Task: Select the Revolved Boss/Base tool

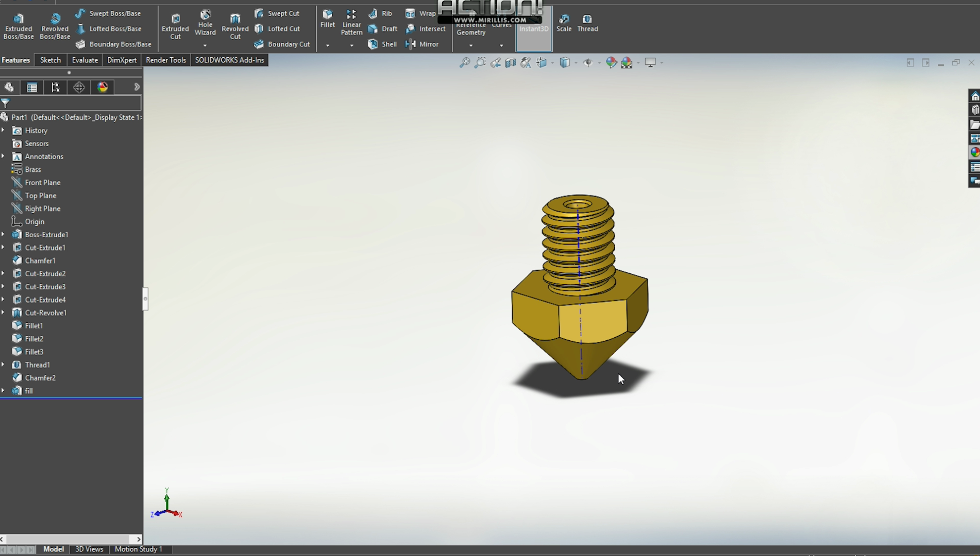Action: point(55,27)
